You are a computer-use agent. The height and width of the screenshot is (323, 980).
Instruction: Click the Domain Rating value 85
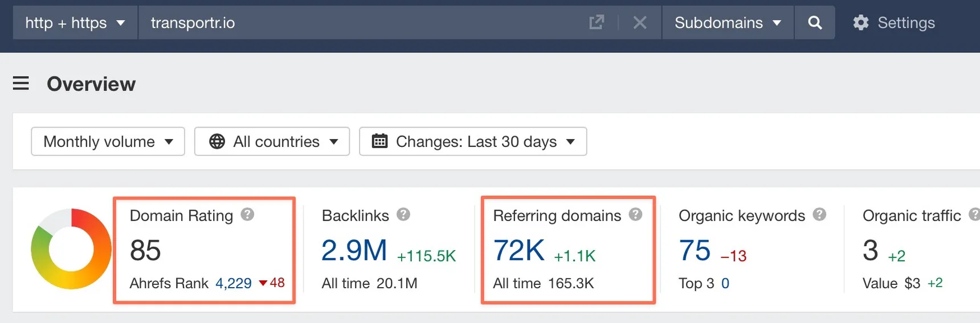tap(145, 251)
